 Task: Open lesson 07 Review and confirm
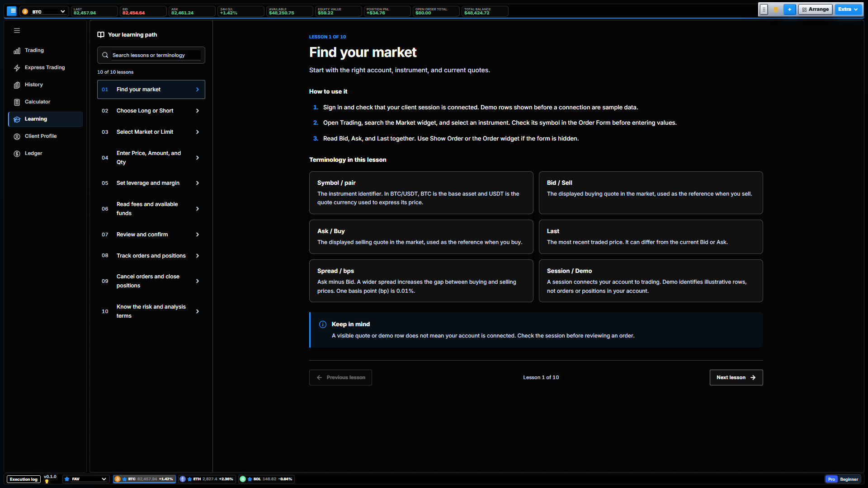click(x=151, y=235)
